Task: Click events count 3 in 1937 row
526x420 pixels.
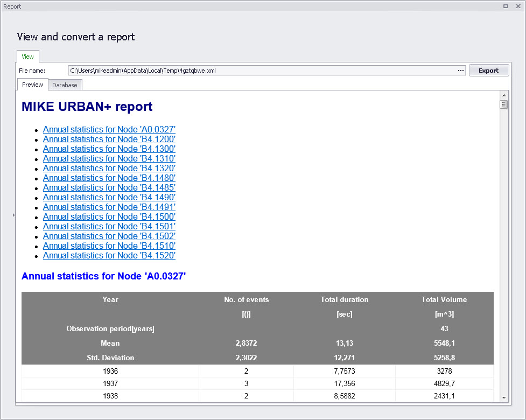Action: (x=246, y=383)
